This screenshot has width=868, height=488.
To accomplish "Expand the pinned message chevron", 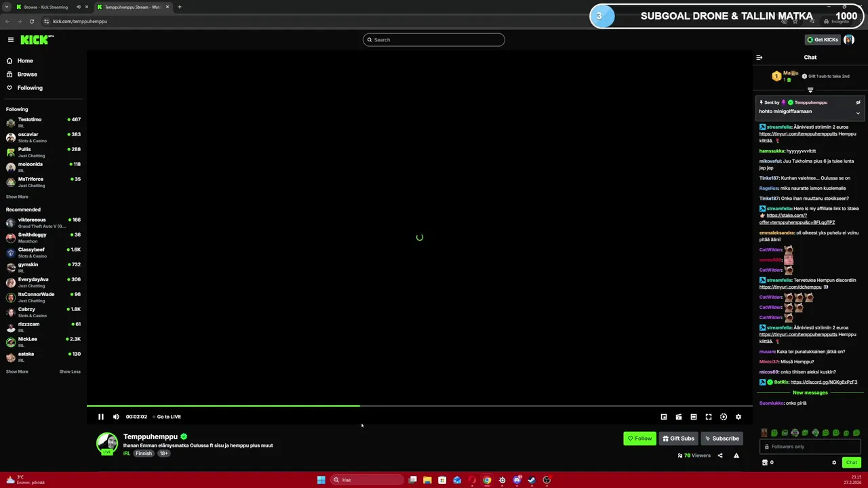I will coord(858,113).
